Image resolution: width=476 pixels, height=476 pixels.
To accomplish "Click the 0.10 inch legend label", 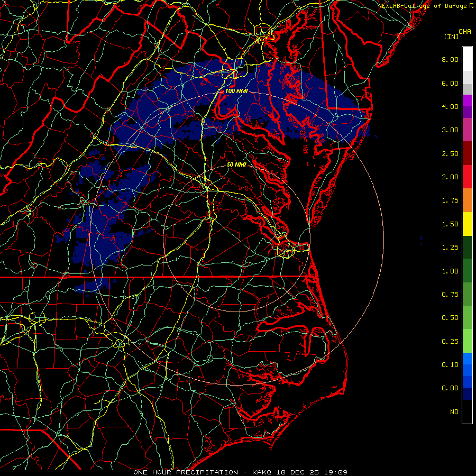I will [x=450, y=365].
